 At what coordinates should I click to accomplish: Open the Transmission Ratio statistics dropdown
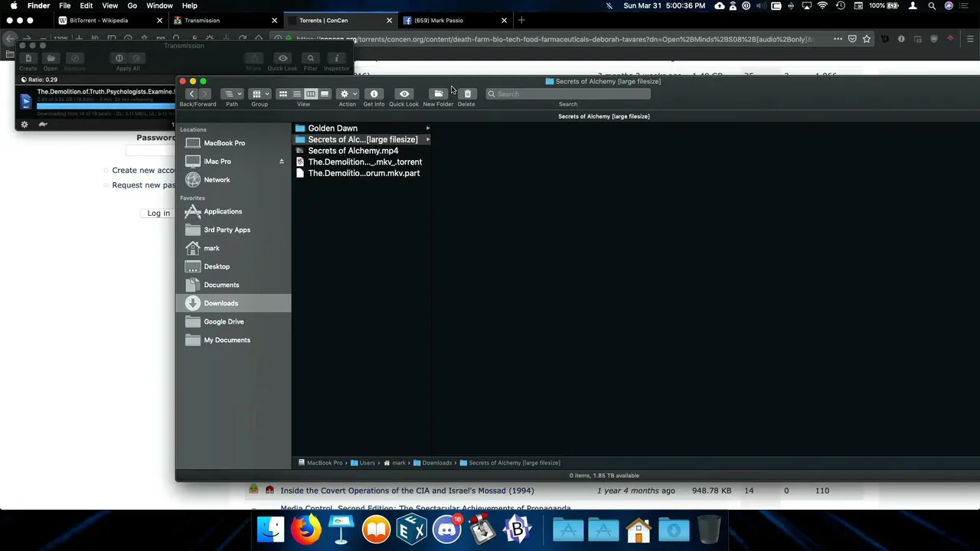(x=39, y=80)
